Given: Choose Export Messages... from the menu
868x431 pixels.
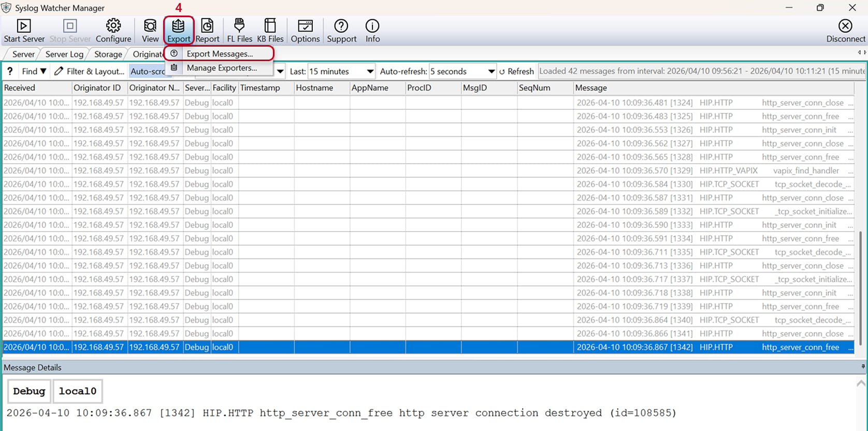Looking at the screenshot, I should click(219, 53).
